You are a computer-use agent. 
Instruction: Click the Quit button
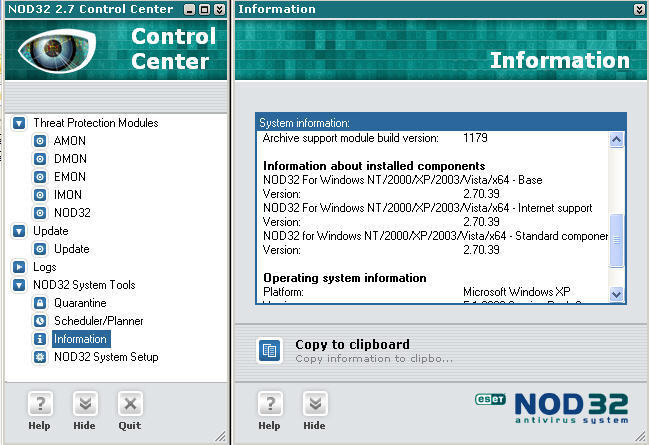[x=130, y=411]
